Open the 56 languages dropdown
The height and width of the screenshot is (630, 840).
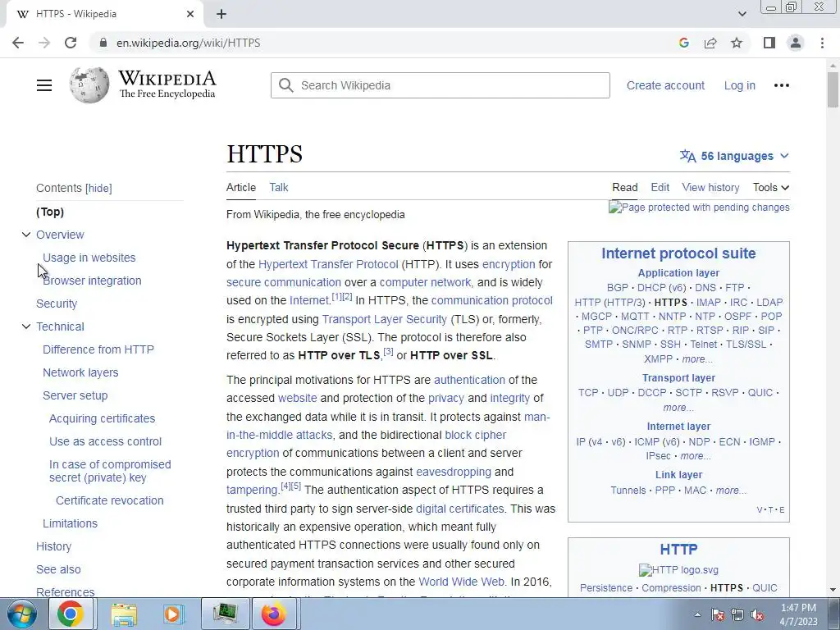tap(734, 156)
